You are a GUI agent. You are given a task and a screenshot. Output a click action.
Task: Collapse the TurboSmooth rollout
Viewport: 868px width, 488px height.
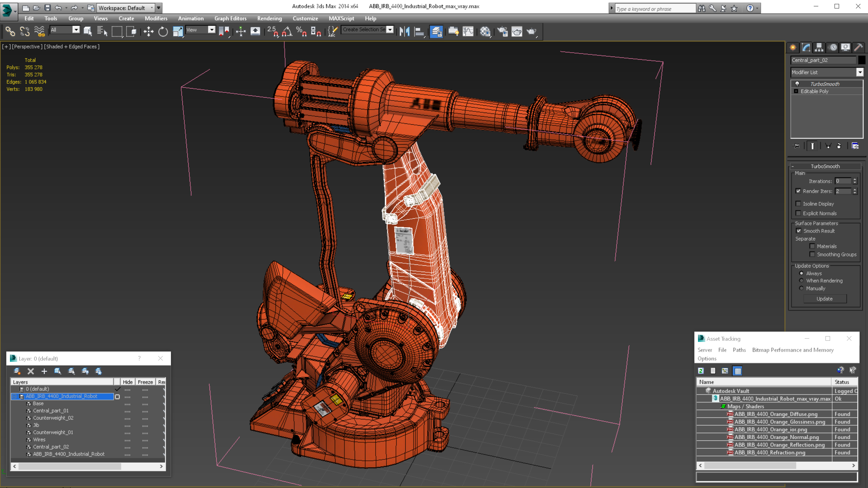coord(793,166)
